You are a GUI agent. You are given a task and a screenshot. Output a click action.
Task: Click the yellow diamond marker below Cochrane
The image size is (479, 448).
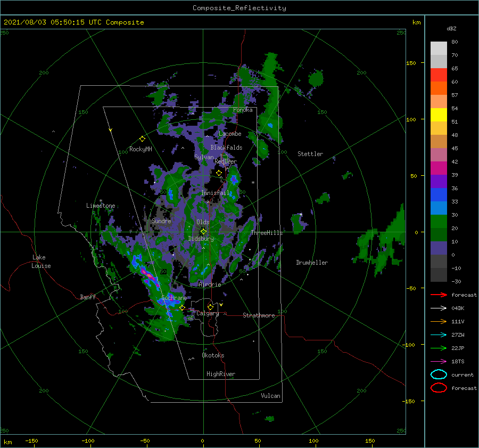coord(182,307)
